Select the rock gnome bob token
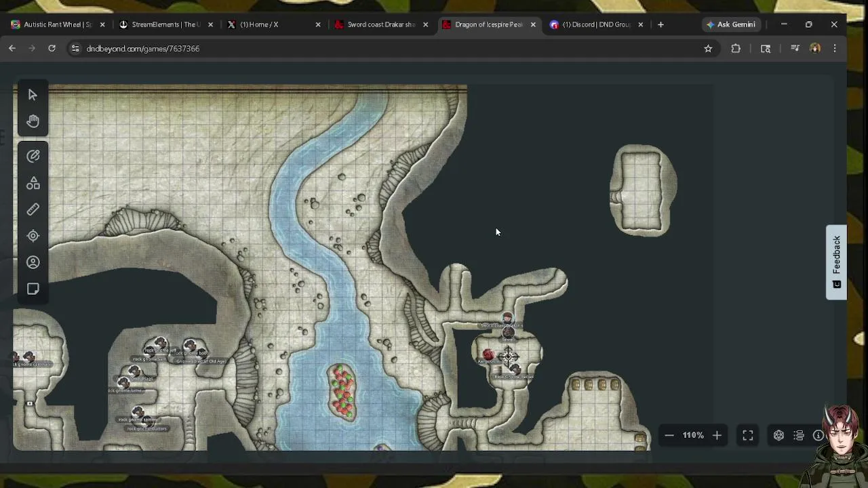The width and height of the screenshot is (868, 488). pyautogui.click(x=190, y=346)
